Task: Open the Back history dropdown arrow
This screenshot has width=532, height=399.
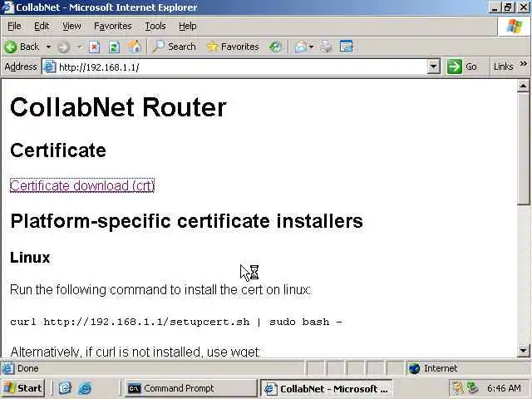Action: coord(48,47)
